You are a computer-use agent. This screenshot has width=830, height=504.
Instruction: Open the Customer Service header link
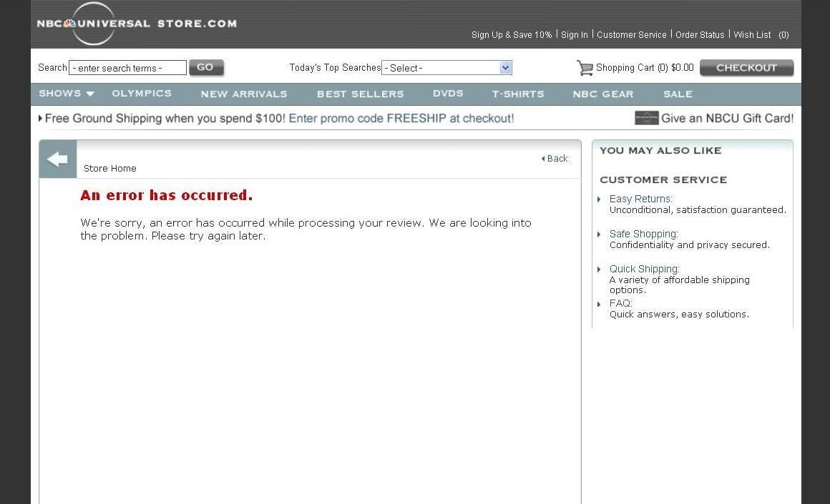[x=632, y=35]
